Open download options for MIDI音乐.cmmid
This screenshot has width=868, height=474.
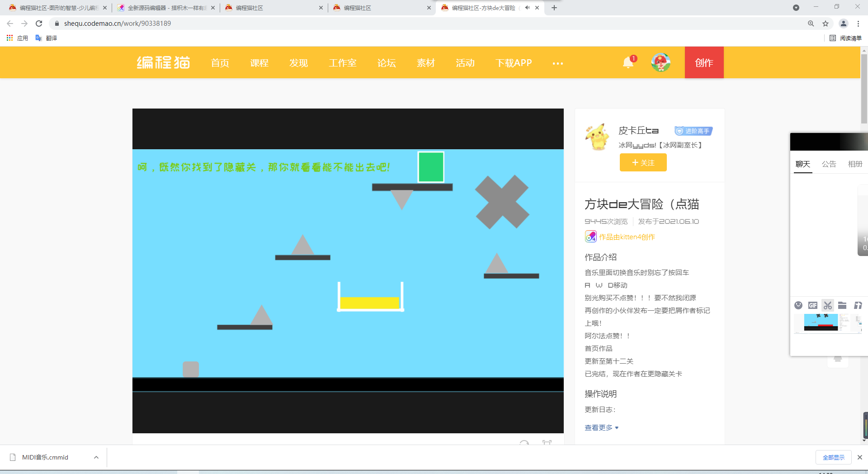click(96, 457)
